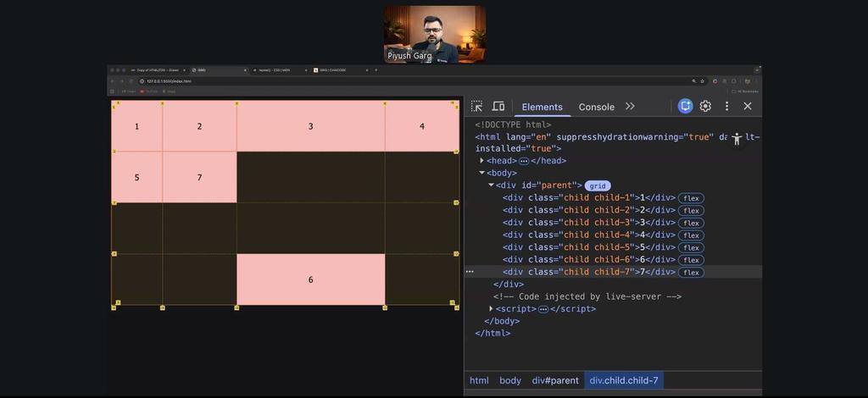The image size is (868, 398).
Task: Toggle the device toolbar icon in DevTools
Action: tap(498, 106)
